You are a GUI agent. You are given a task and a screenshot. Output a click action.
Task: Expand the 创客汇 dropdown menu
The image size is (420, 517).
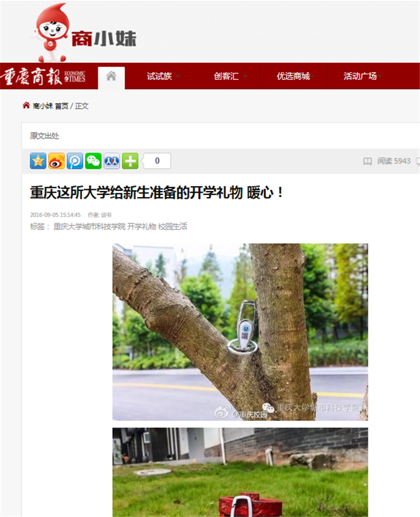coord(230,76)
